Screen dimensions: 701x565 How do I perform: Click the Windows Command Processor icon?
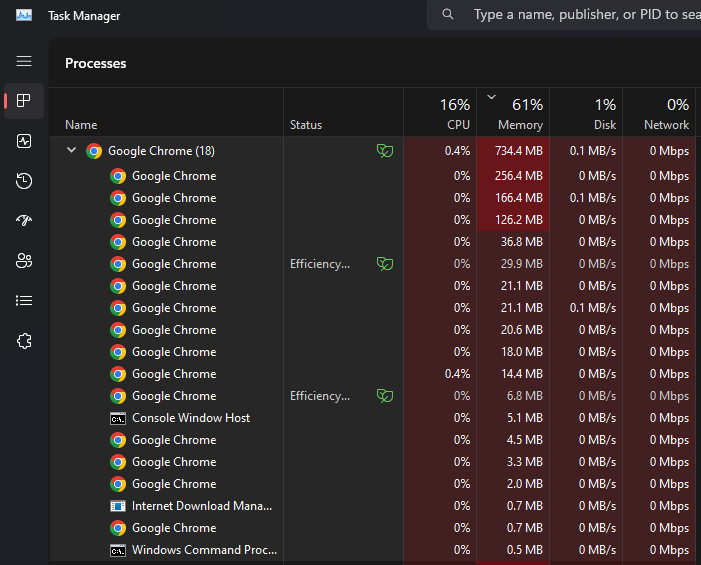[x=118, y=550]
